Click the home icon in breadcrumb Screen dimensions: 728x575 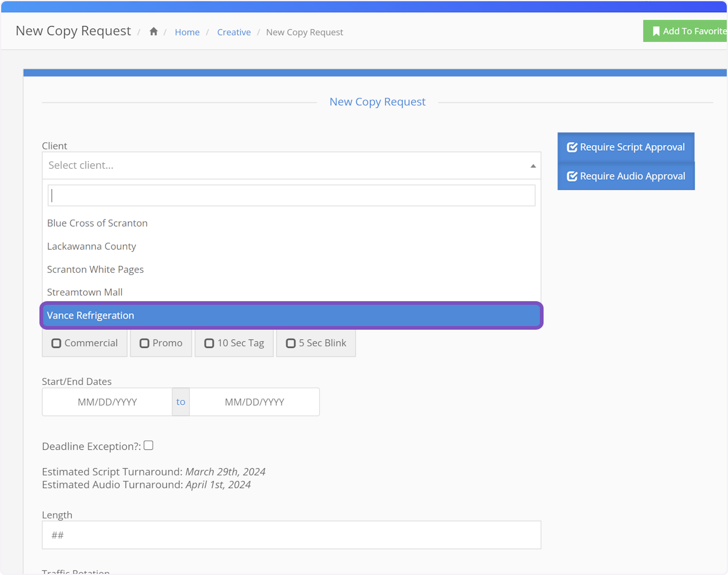coord(154,32)
